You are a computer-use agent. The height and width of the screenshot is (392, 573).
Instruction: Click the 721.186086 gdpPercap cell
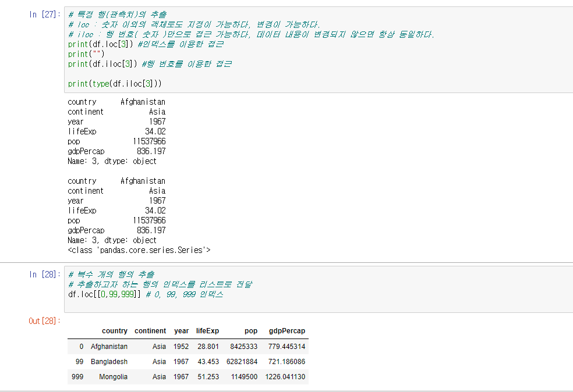click(x=286, y=361)
